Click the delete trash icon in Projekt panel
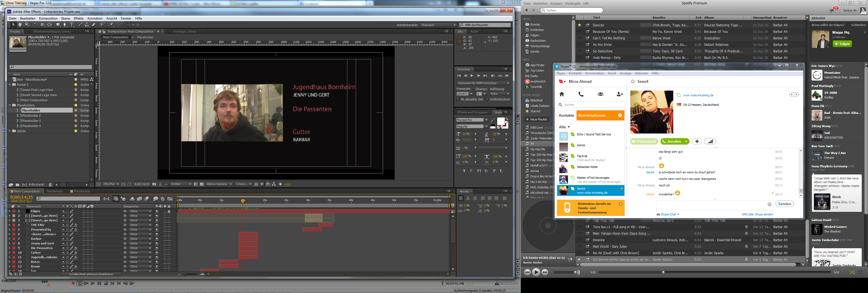The height and width of the screenshot is (293, 868). coord(50,185)
